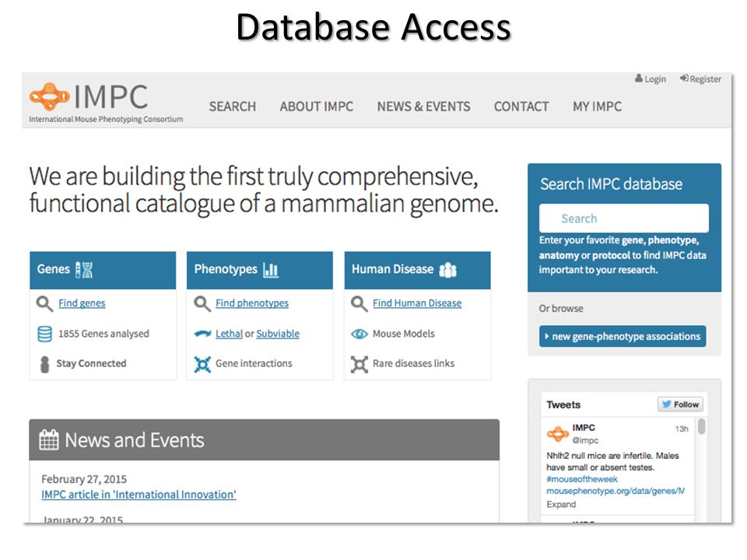Image resolution: width=747 pixels, height=560 pixels.
Task: Click the database icon beside 1855 Genes analysed
Action: pyautogui.click(x=45, y=334)
